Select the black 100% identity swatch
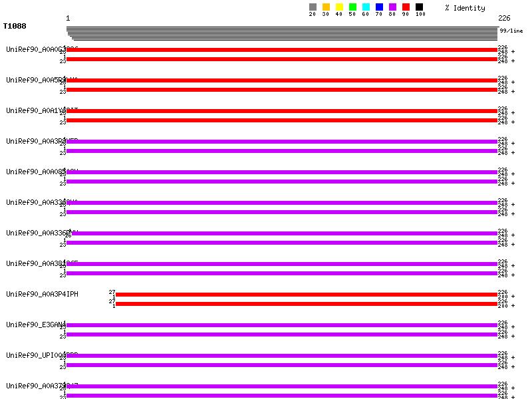 (419, 7)
